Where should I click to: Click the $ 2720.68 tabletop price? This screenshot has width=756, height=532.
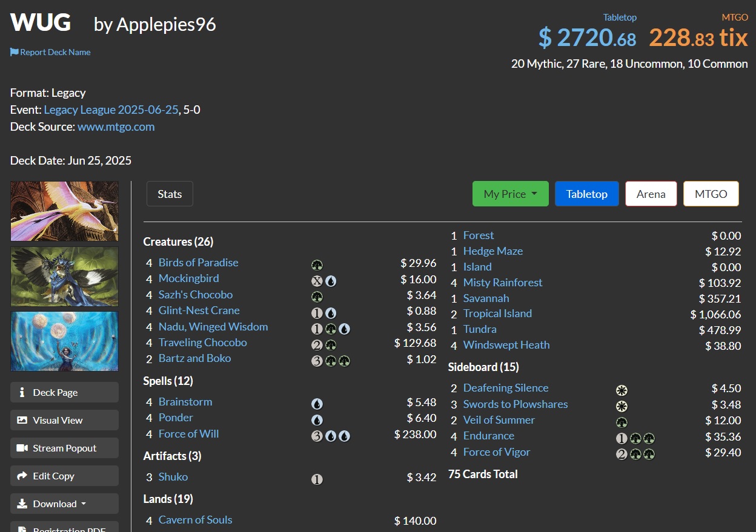pos(587,38)
